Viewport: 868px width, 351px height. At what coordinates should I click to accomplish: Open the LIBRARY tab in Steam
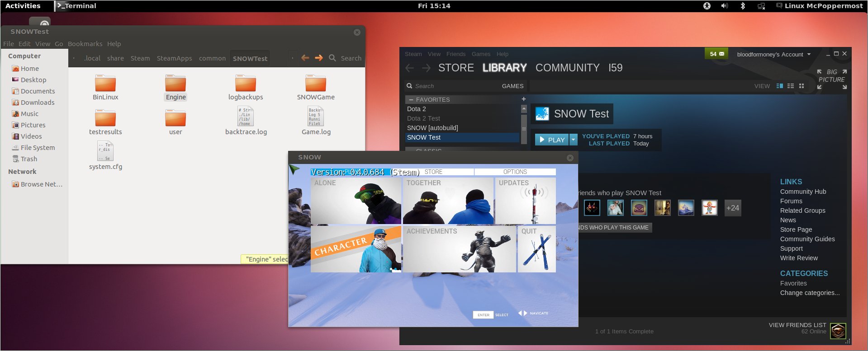click(x=505, y=68)
